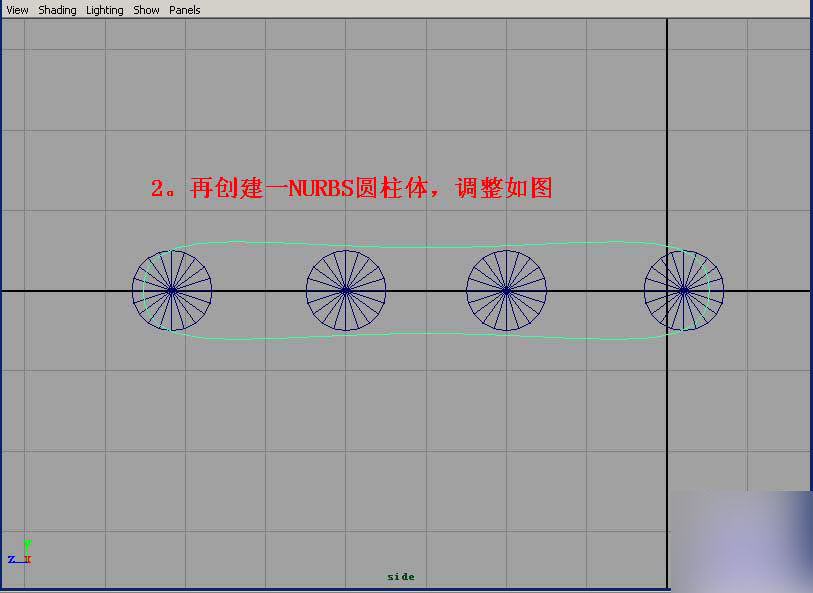
Task: Click the 'side' viewport label
Action: (x=399, y=576)
